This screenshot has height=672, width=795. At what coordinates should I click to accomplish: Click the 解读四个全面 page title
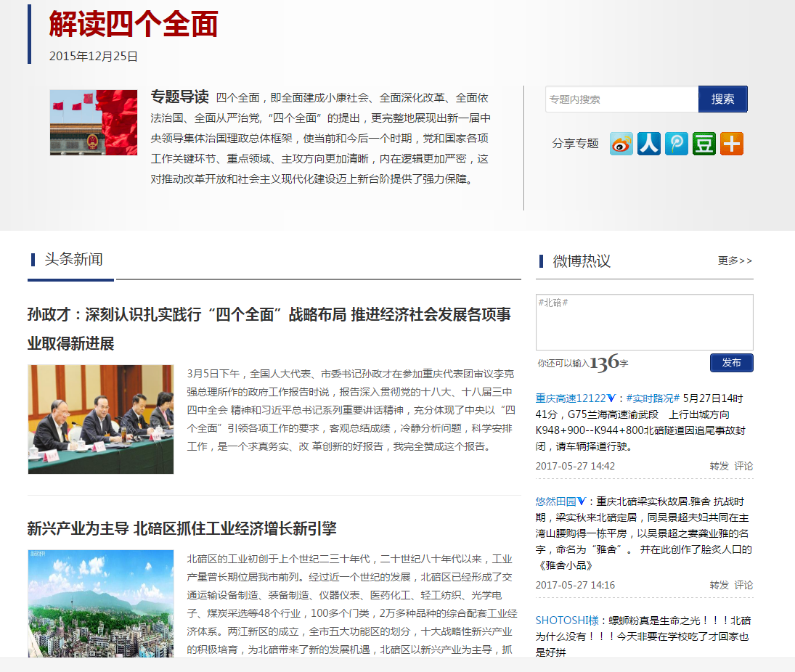(x=134, y=24)
